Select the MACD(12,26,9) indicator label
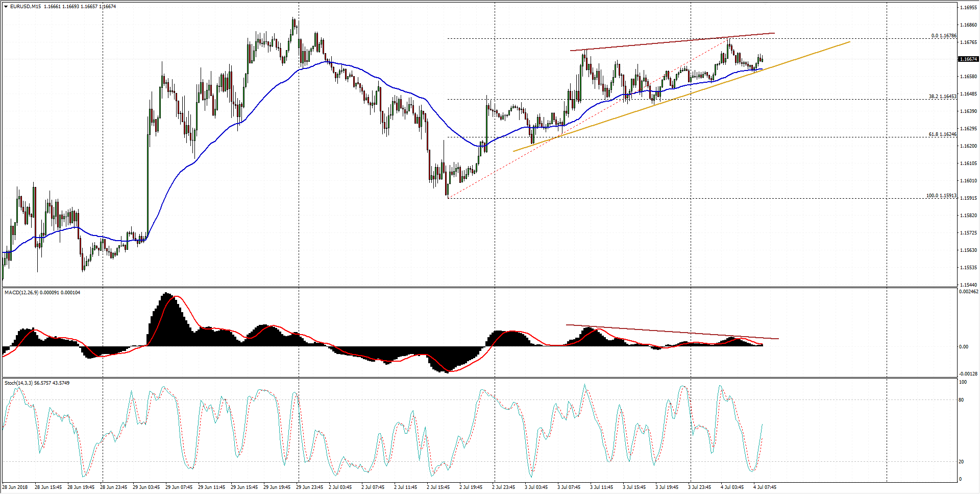The width and height of the screenshot is (980, 494). pos(21,293)
